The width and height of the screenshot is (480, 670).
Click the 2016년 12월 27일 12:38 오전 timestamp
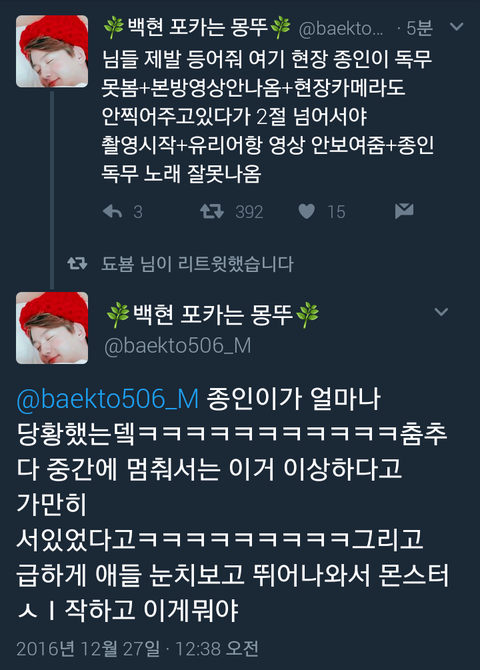pyautogui.click(x=137, y=649)
